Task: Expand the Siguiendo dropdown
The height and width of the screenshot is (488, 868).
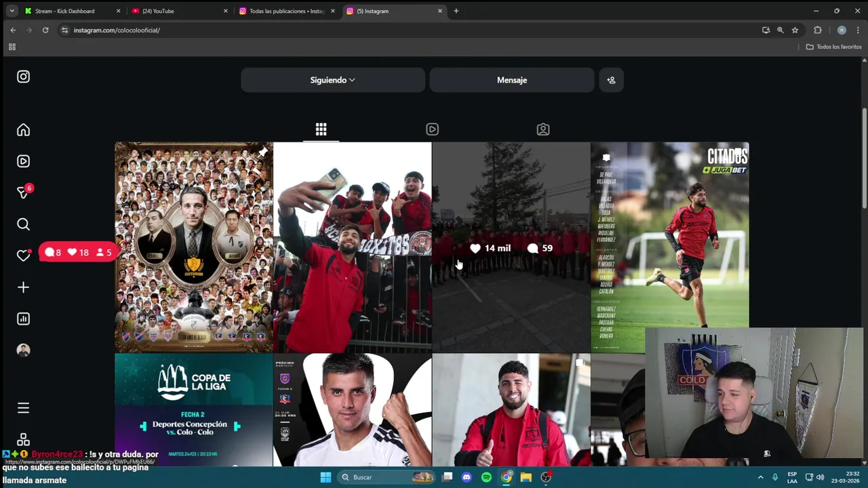Action: [x=333, y=80]
